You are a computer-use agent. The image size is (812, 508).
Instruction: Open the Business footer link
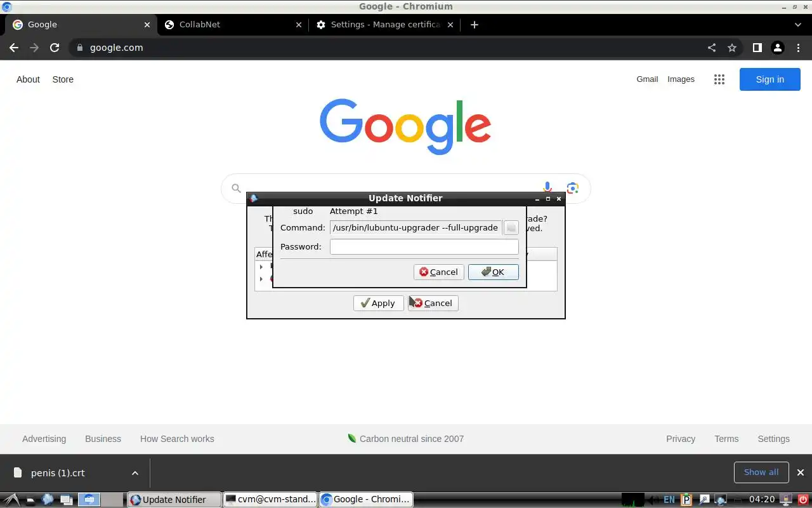click(103, 439)
